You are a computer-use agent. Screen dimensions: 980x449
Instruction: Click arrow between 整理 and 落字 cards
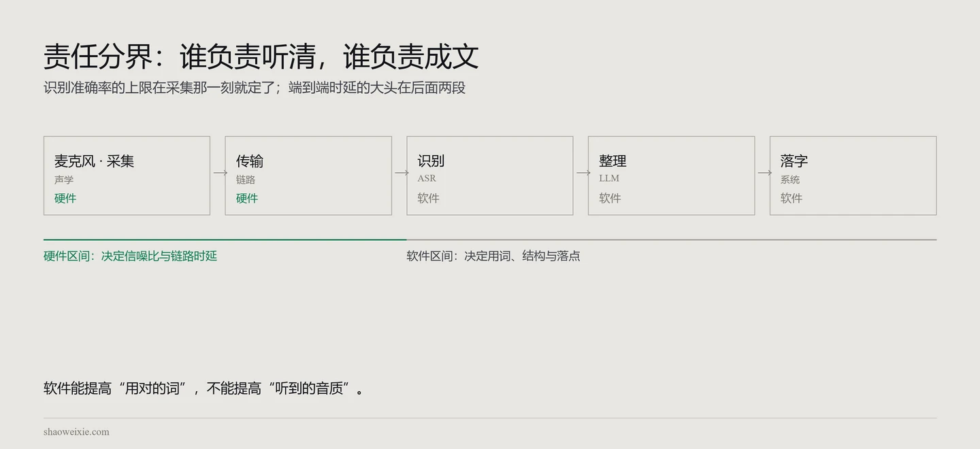[x=765, y=173]
